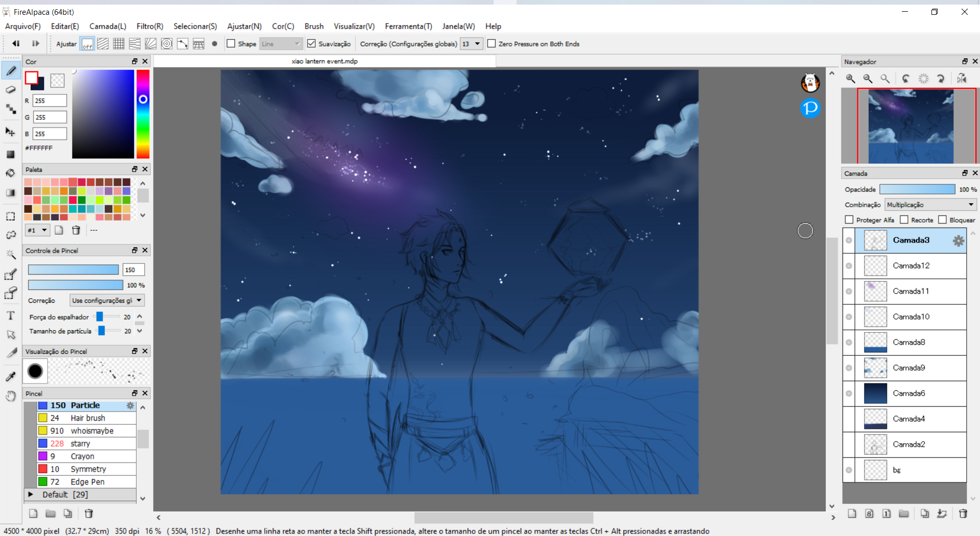980x536 pixels.
Task: Open the Janela menu
Action: click(x=458, y=26)
